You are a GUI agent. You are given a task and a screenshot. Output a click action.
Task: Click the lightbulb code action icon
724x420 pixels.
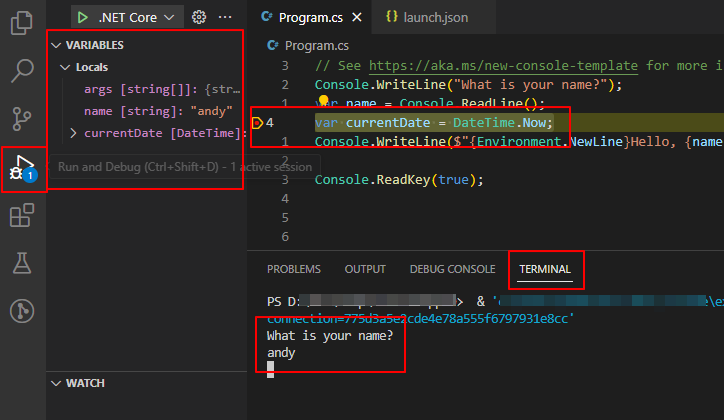coord(324,100)
